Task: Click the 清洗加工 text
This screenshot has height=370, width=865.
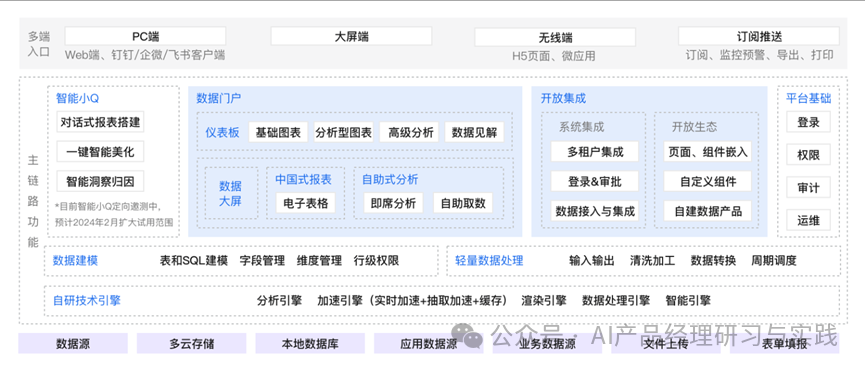Action: (652, 261)
